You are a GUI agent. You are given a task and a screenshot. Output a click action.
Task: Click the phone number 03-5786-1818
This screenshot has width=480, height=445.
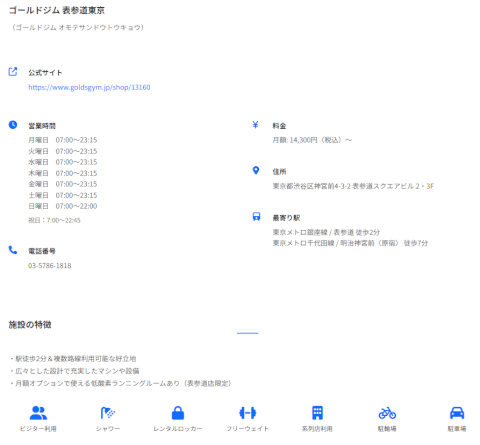[x=50, y=266]
